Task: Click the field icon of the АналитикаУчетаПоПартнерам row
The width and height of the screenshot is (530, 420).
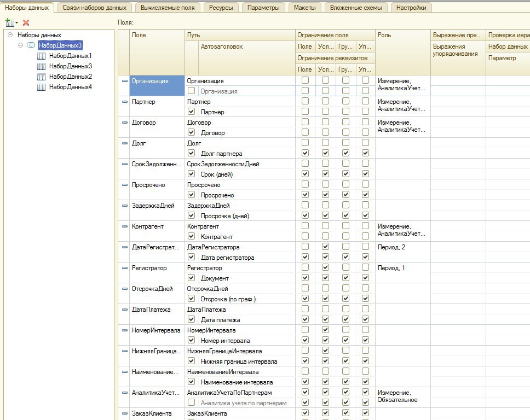Action: 125,392
